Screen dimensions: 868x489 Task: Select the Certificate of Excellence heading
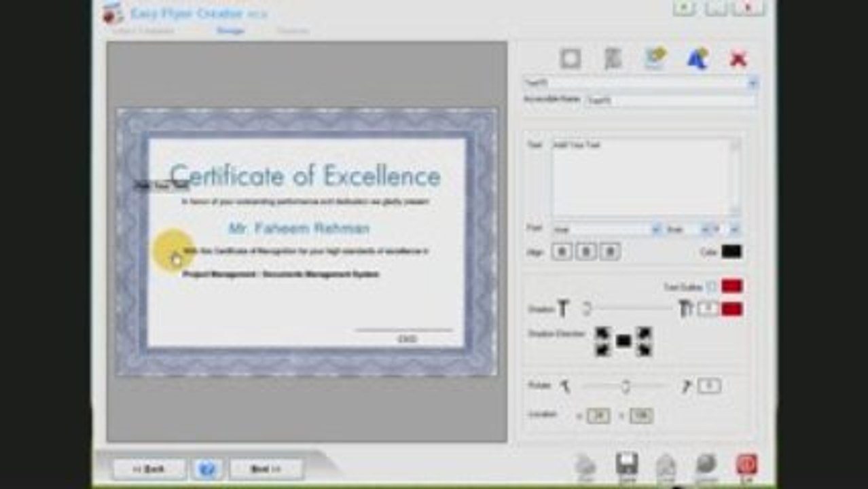[305, 176]
